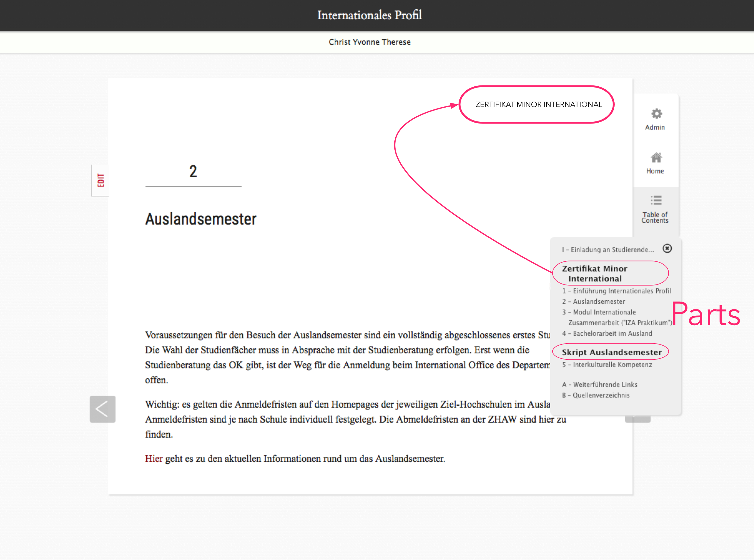This screenshot has height=560, width=754.
Task: Go to previous page with left arrow
Action: 103,409
